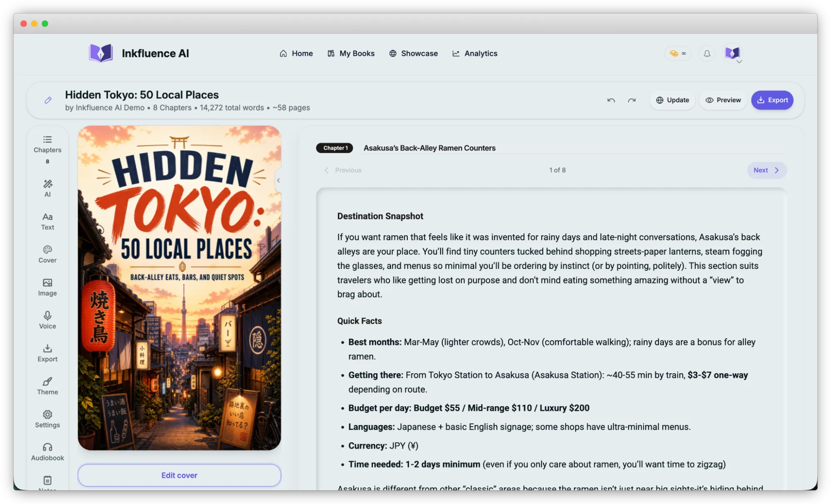Open the Voice microphone tool
This screenshot has height=504, width=831.
point(47,320)
